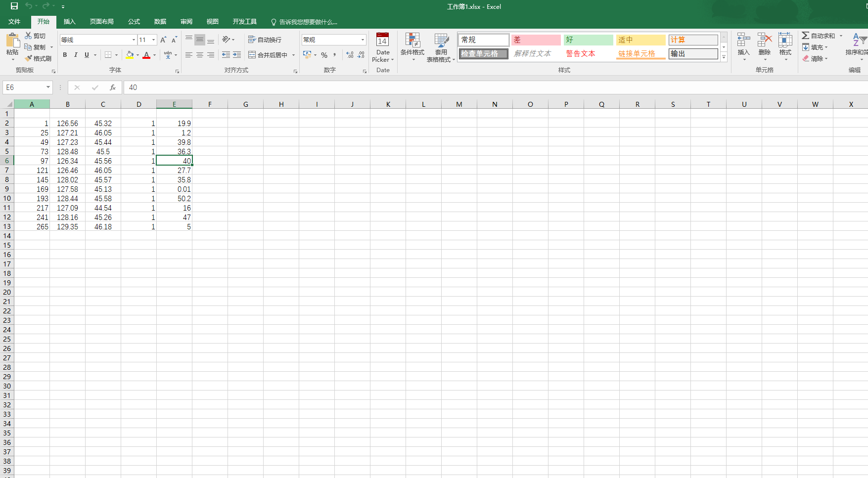
Task: Click the Format cells icon
Action: coord(785,40)
